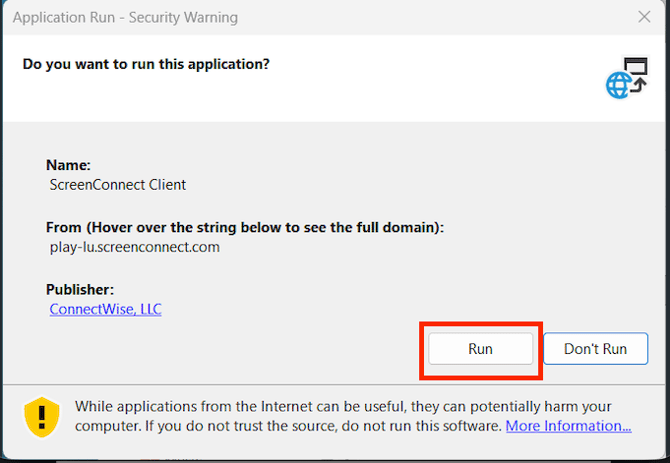Close the Security Warning dialog
Viewport: 670px width, 463px height.
(644, 17)
